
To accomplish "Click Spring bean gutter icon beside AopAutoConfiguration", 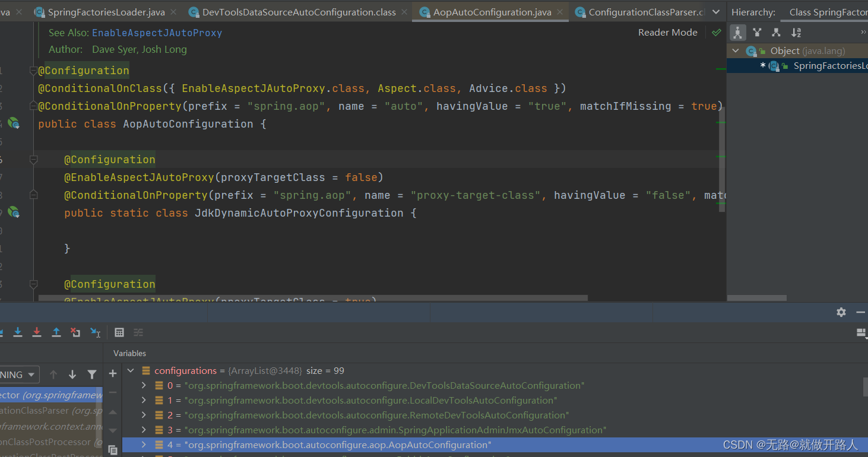I will [x=14, y=123].
